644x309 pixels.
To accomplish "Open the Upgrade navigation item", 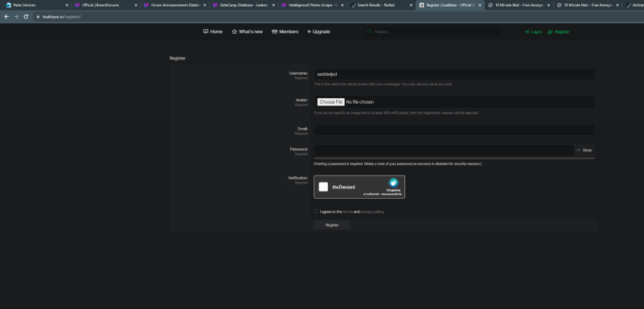I will (318, 31).
